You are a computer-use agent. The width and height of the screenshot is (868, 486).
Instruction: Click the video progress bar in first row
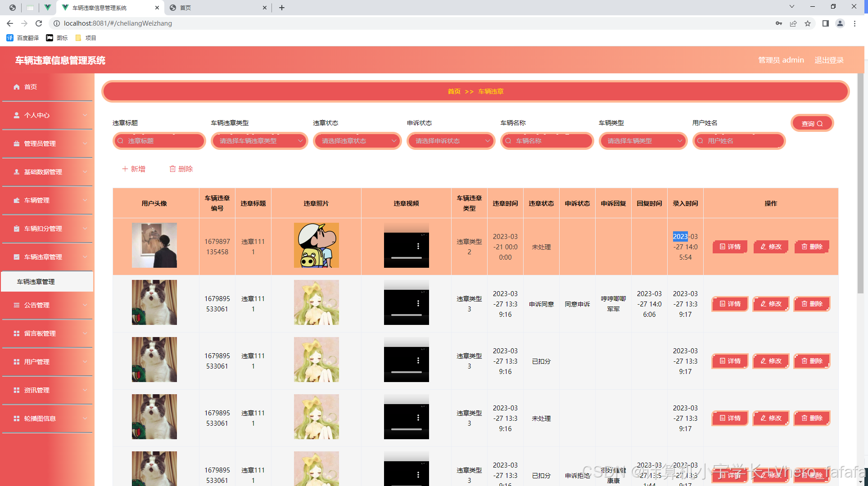click(x=406, y=258)
